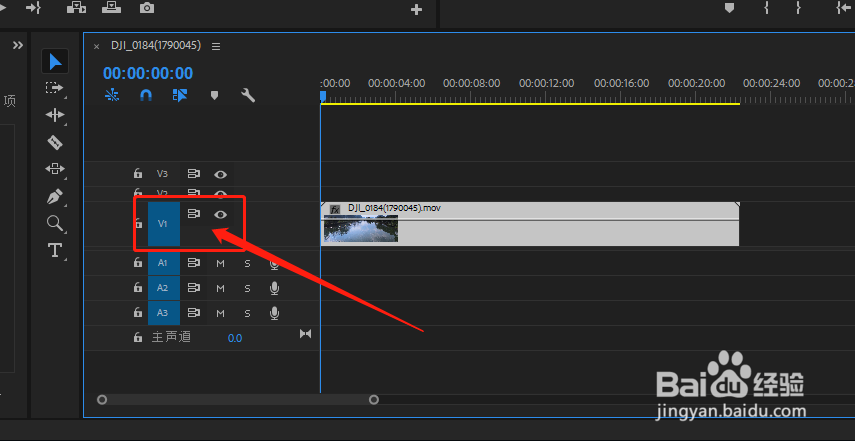Click the fx badge on the clip
The height and width of the screenshot is (441, 855).
(335, 209)
